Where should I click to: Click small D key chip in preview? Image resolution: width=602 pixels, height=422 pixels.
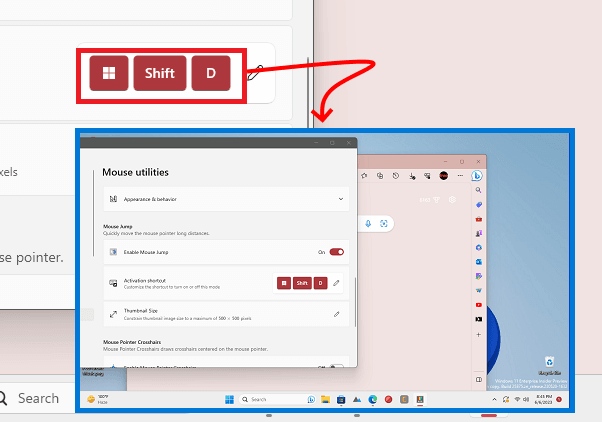coord(321,283)
